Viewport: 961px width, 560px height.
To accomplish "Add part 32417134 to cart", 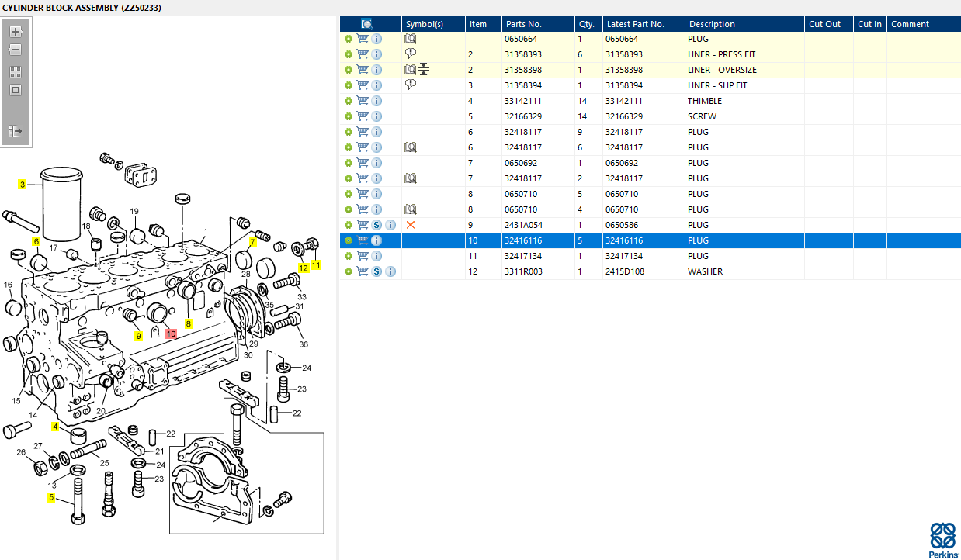I will (x=363, y=256).
